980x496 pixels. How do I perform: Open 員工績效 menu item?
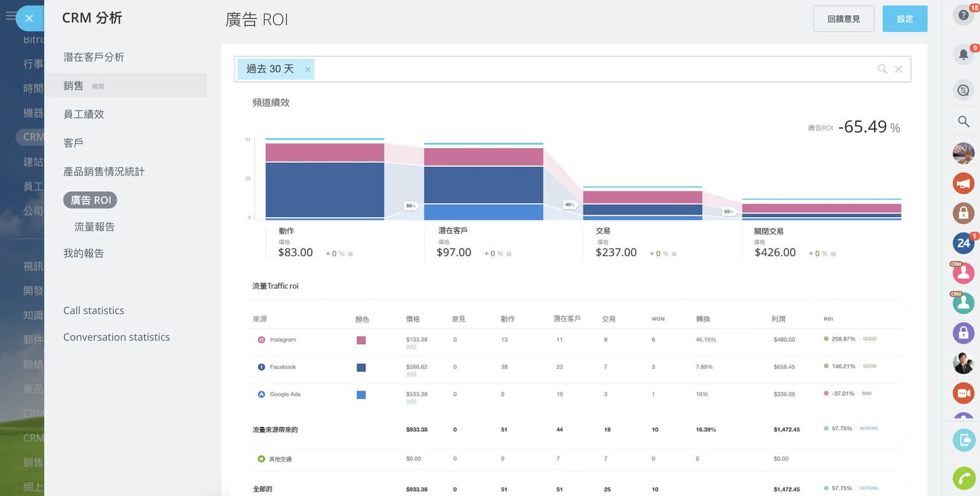(84, 114)
